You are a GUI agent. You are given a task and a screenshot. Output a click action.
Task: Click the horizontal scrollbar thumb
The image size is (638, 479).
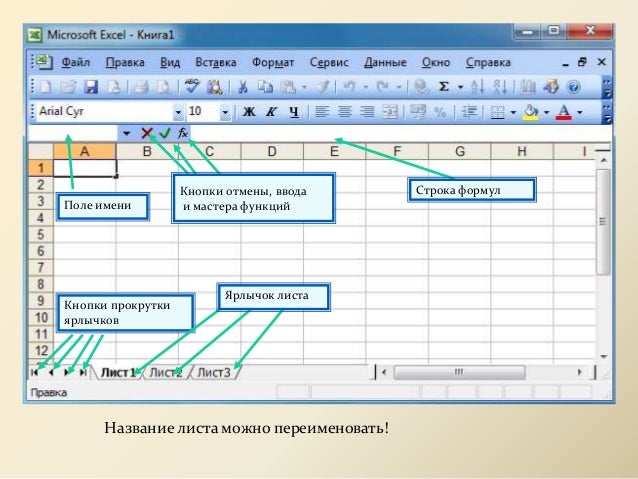click(x=459, y=372)
